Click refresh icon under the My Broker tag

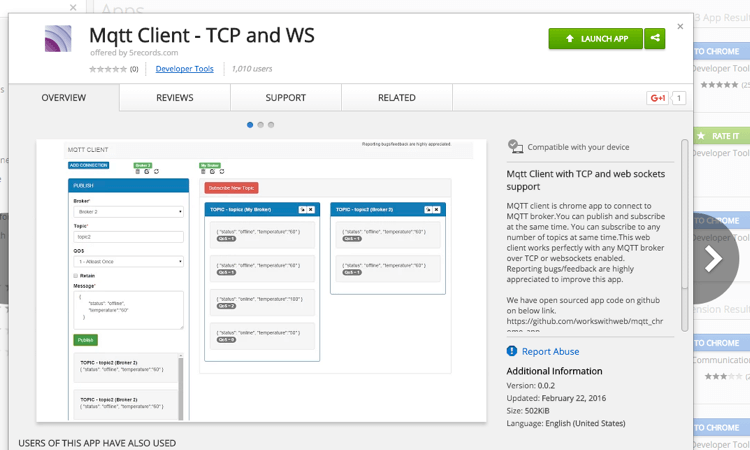click(222, 171)
